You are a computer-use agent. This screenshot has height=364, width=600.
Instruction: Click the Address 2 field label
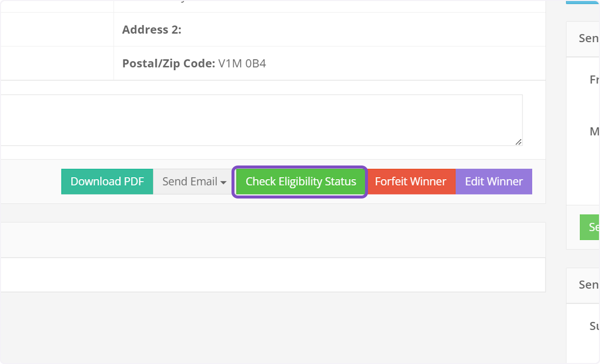pos(151,29)
